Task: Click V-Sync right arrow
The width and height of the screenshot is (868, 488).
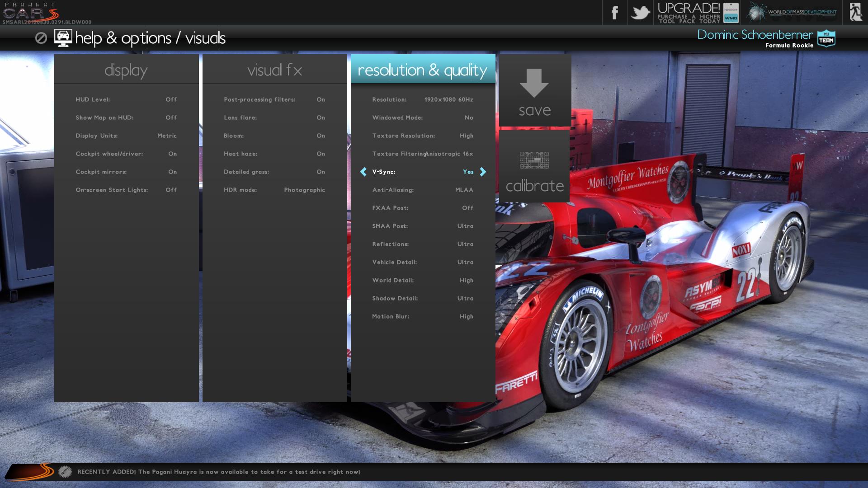Action: click(x=483, y=172)
